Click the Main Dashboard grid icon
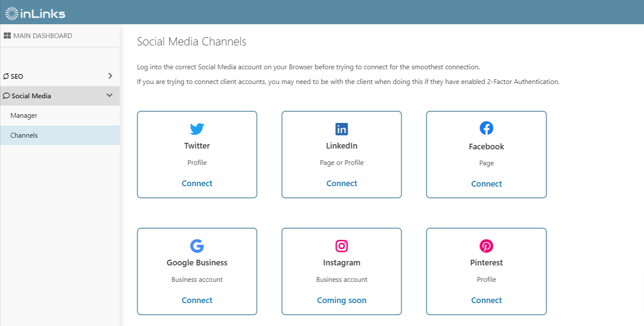Image resolution: width=644 pixels, height=326 pixels. (7, 36)
